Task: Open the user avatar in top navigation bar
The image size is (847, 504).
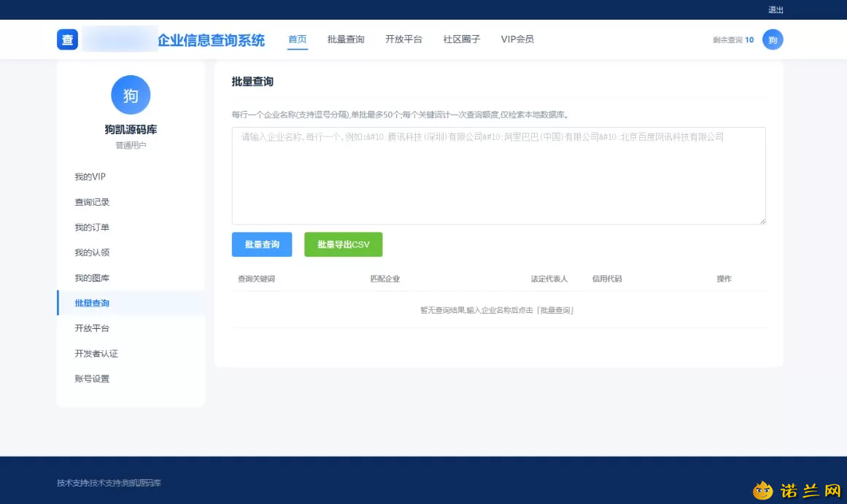Action: [773, 39]
